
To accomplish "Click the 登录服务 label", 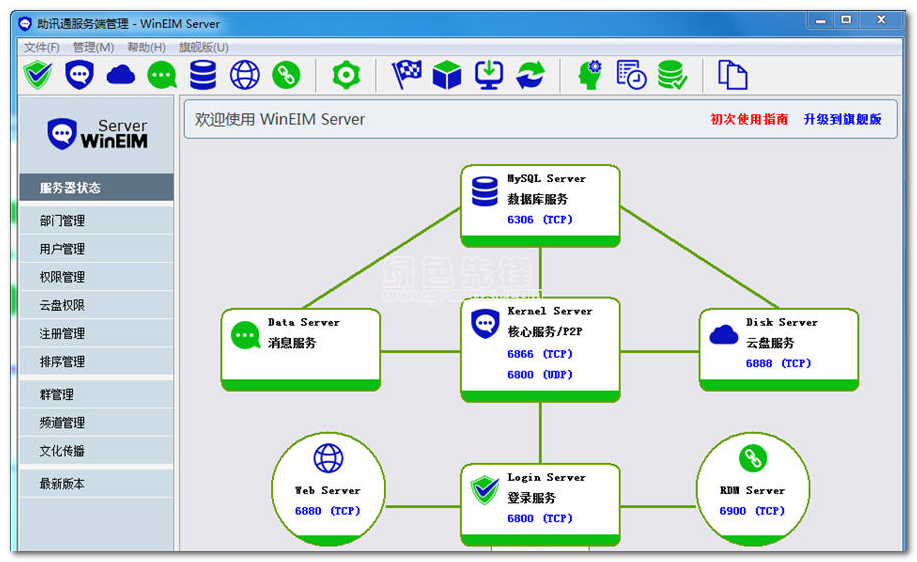I will [532, 498].
